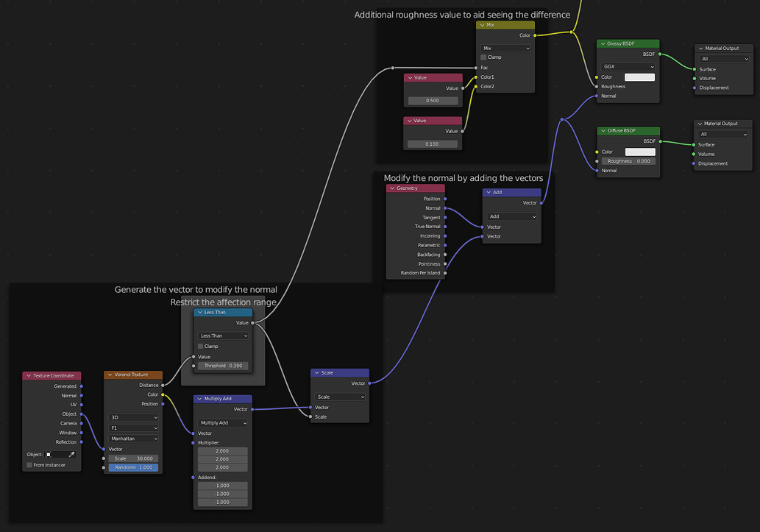The height and width of the screenshot is (532, 760).
Task: Click the Geometry True Normal output socket
Action: pyautogui.click(x=445, y=227)
